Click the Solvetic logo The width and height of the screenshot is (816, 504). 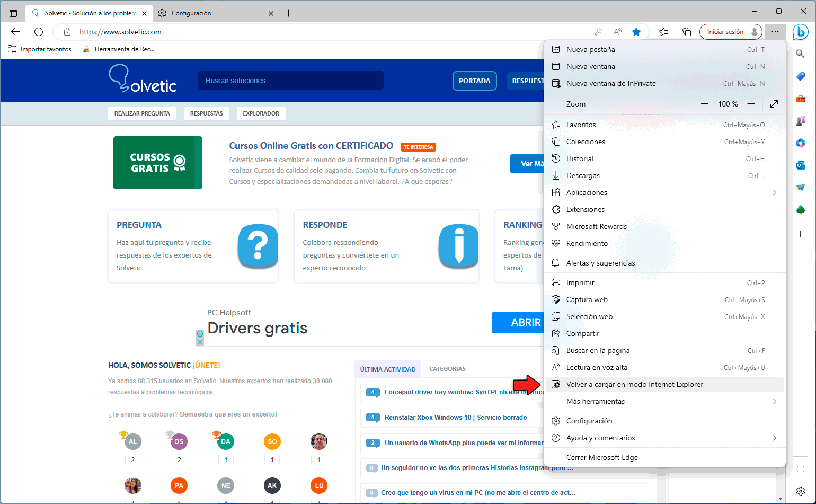coord(143,79)
